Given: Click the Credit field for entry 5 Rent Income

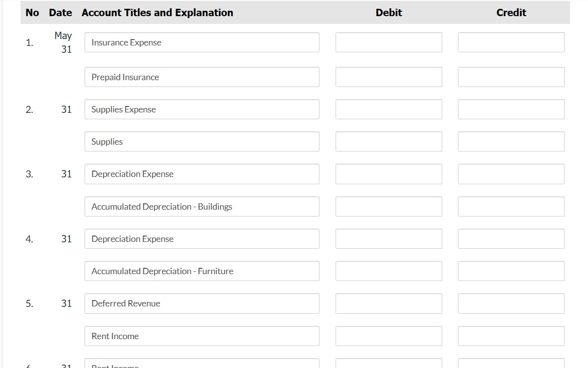Looking at the screenshot, I should 511,336.
